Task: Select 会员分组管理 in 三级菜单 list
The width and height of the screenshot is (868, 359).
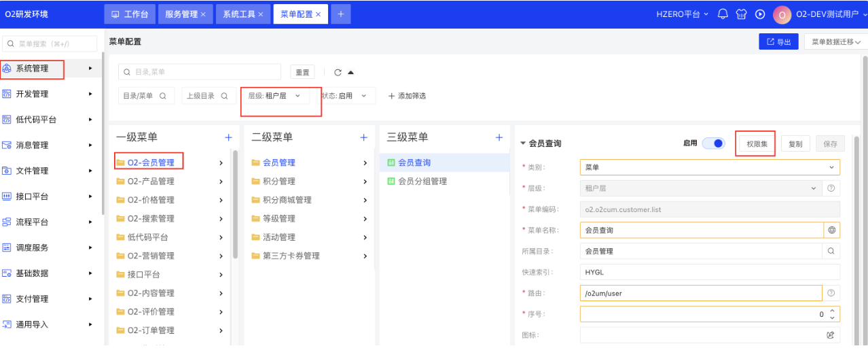Action: coord(422,182)
